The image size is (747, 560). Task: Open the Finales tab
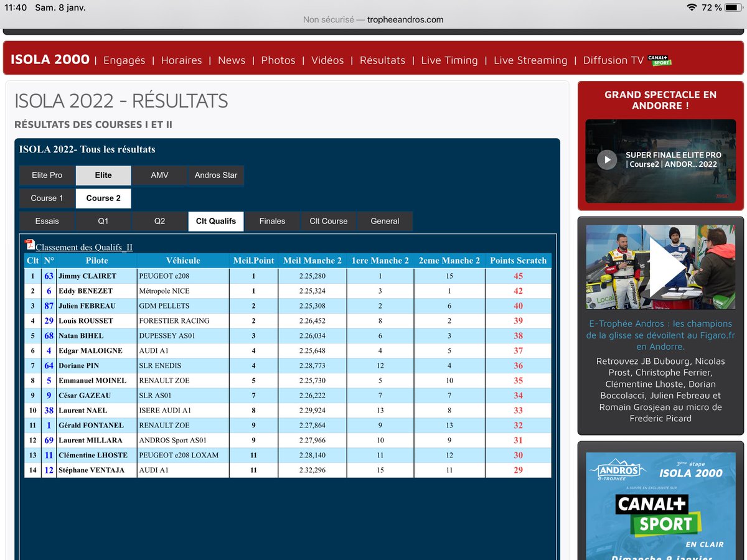click(x=272, y=222)
